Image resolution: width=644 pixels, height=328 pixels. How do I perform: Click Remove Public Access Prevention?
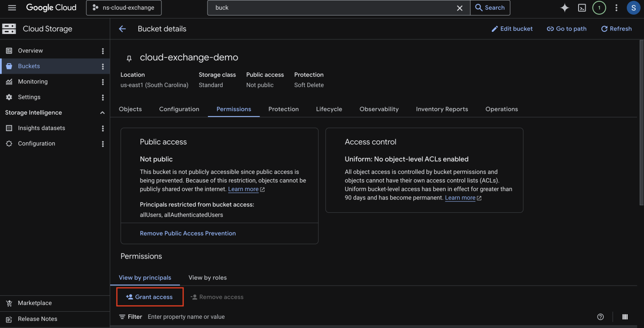188,233
